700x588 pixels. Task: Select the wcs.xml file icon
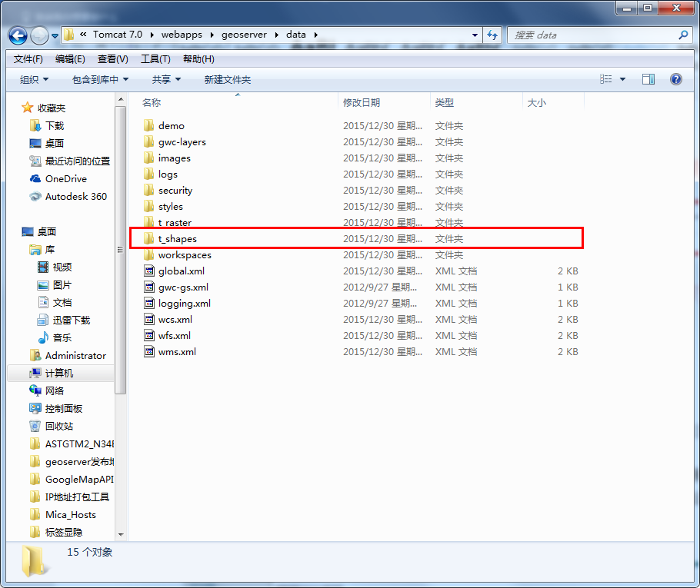click(149, 318)
